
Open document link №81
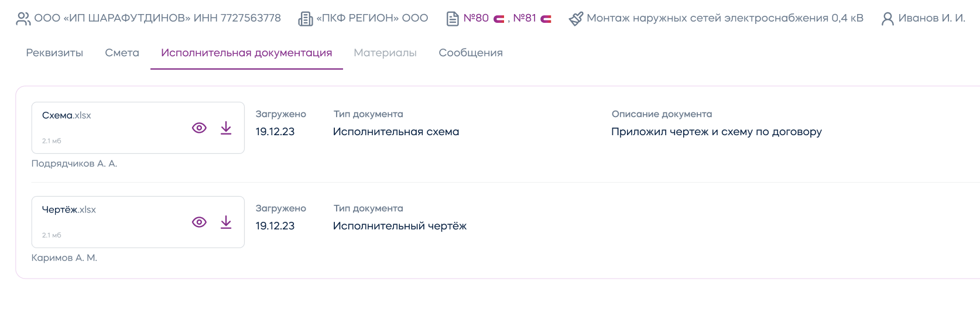tap(525, 18)
